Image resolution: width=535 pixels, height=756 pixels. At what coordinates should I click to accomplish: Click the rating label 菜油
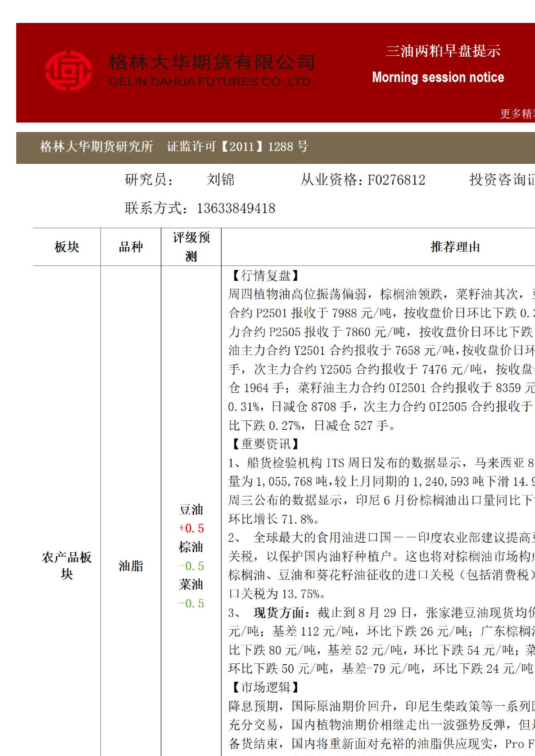click(191, 585)
